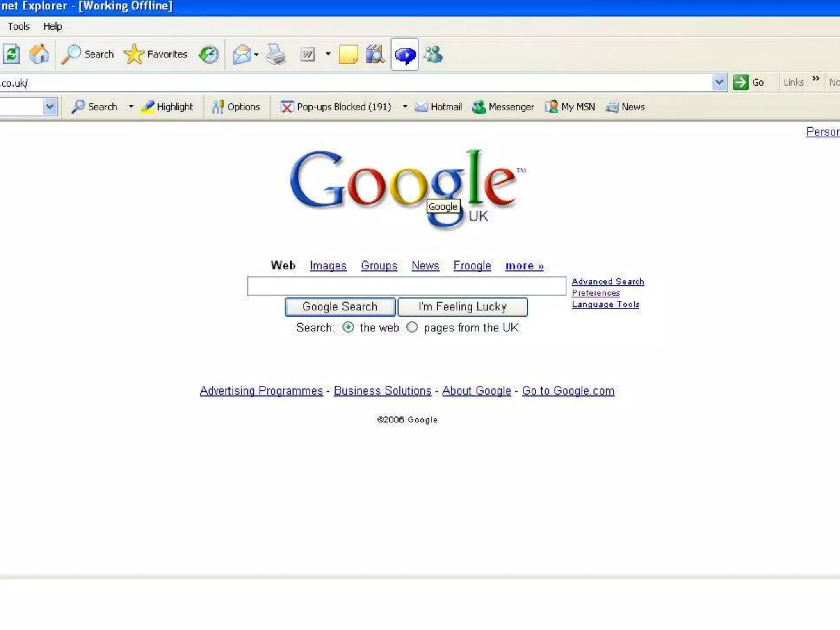This screenshot has width=840, height=630.
Task: Click the Google search text field
Action: pyautogui.click(x=406, y=286)
